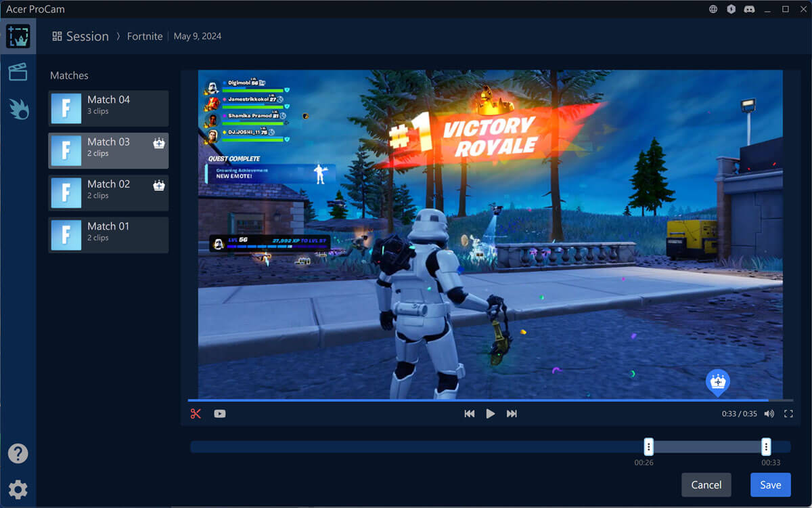Open settings gear in sidebar
812x508 pixels.
coord(18,490)
